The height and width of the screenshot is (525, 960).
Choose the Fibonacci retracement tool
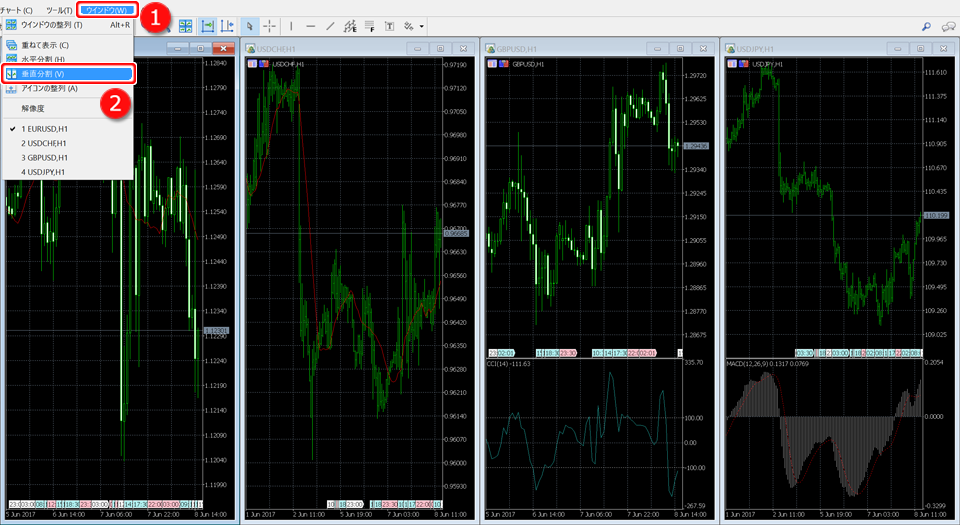click(x=369, y=25)
